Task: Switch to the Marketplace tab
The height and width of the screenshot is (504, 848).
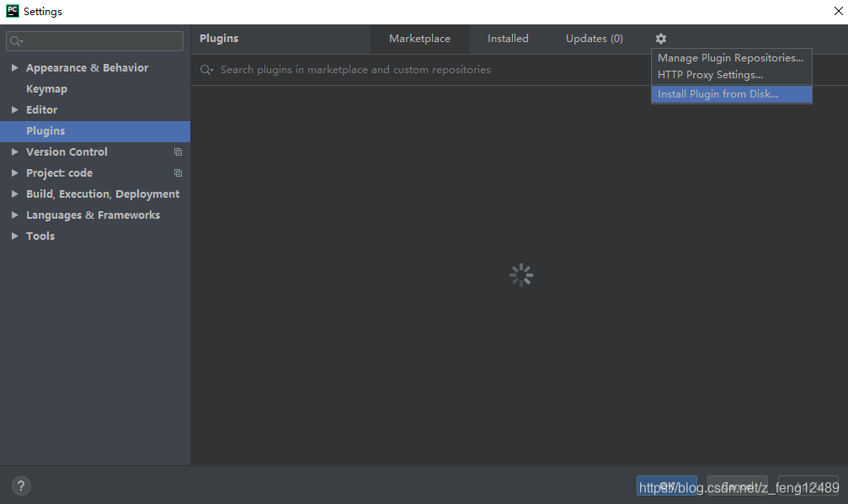Action: [419, 39]
